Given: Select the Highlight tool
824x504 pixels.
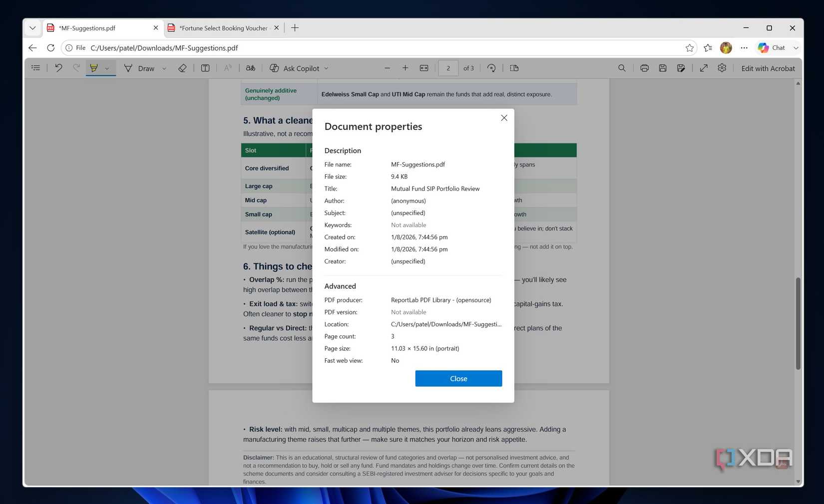Looking at the screenshot, I should [x=93, y=68].
